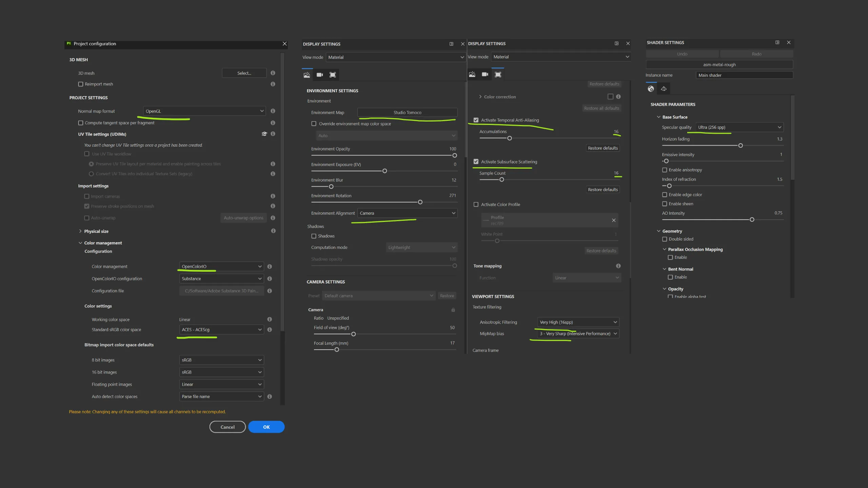Enable the Shadows checkbox

click(x=314, y=236)
